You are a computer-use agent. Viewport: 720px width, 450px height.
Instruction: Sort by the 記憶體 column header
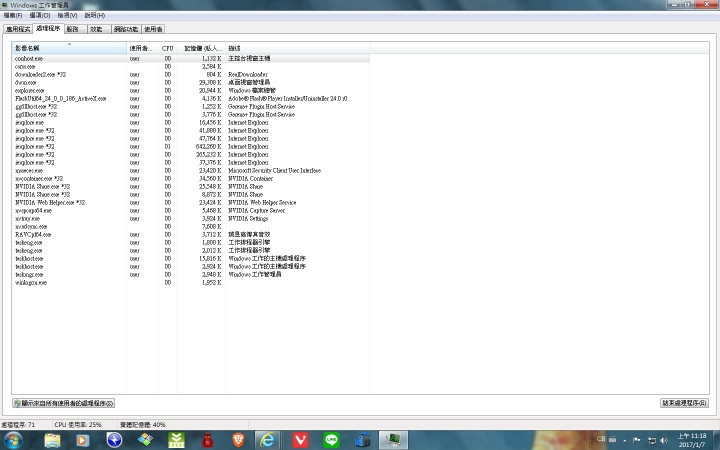201,48
